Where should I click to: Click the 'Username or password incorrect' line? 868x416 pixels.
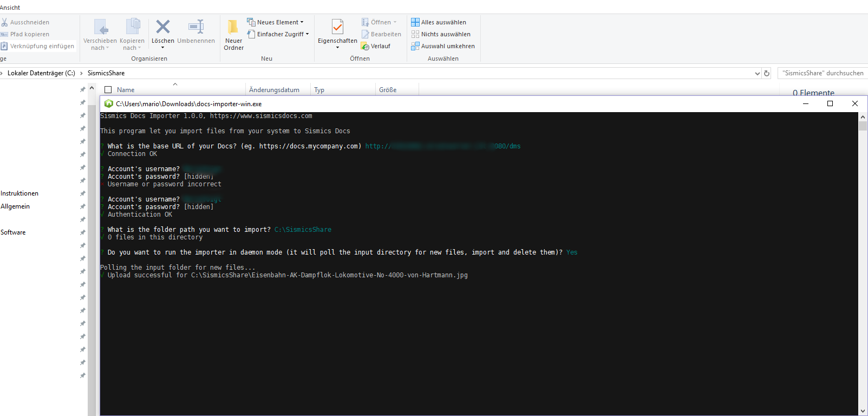point(164,184)
